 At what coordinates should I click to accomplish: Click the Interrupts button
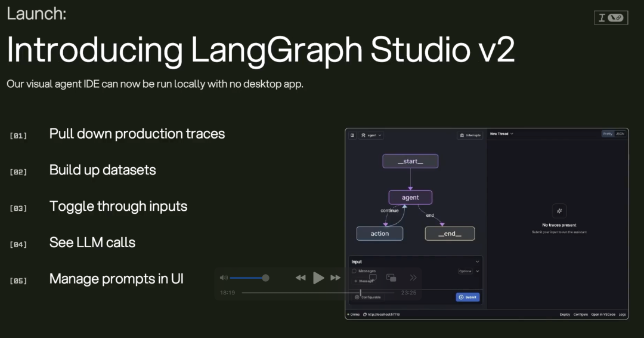470,136
